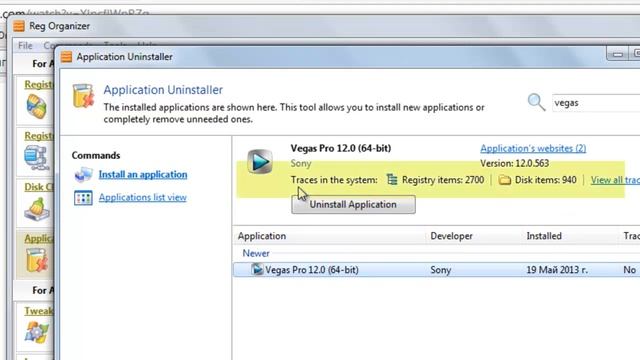The image size is (640, 360).
Task: Sort by the Developer column header
Action: click(451, 236)
